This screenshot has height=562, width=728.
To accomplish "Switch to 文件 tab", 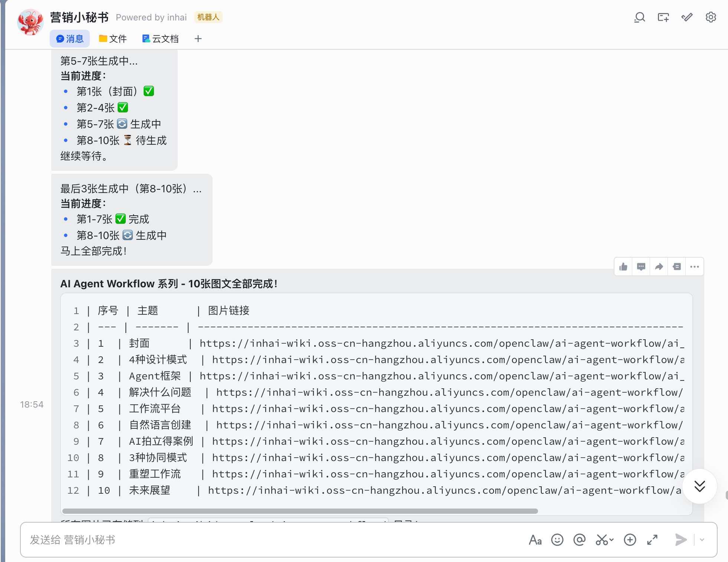I will [x=113, y=39].
